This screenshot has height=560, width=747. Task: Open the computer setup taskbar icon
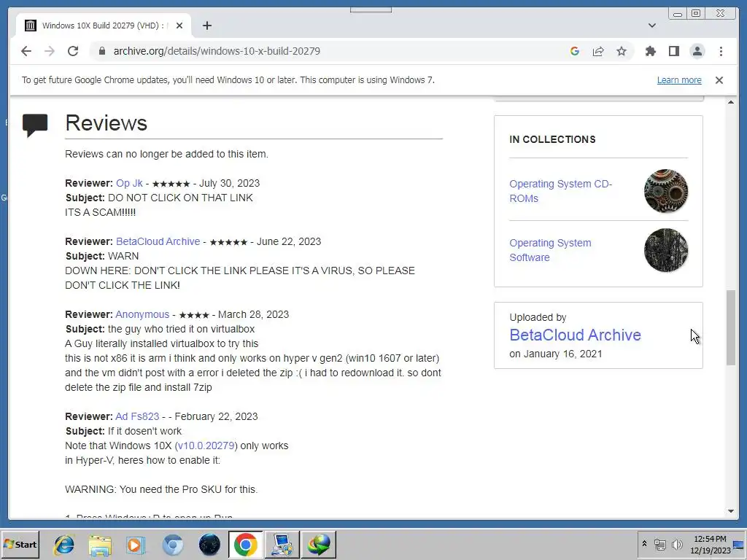(x=282, y=544)
